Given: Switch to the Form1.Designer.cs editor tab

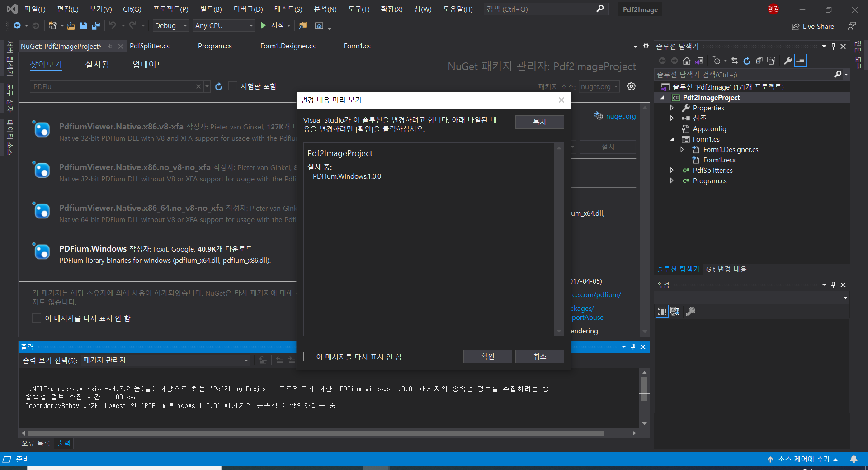Looking at the screenshot, I should 288,46.
